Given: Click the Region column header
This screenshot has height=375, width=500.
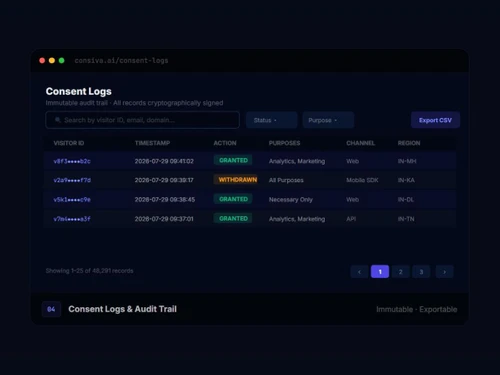Looking at the screenshot, I should coord(409,143).
